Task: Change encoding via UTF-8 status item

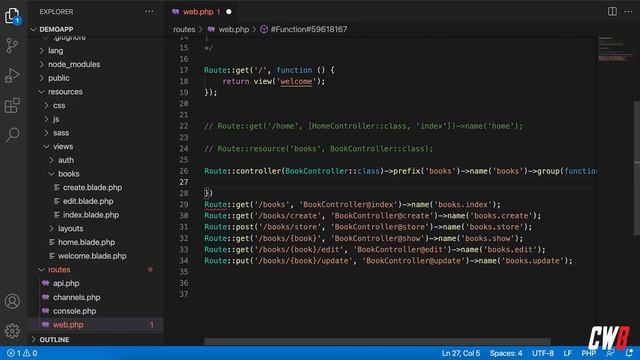Action: click(x=543, y=353)
